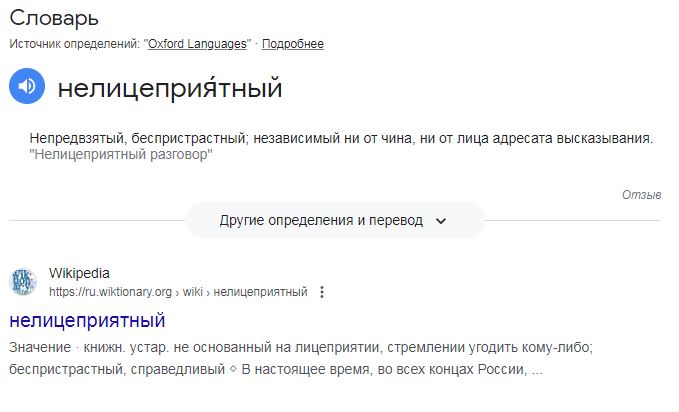This screenshot has height=412, width=679.
Task: Click snippet line mentioning концах России
Action: coord(275,370)
